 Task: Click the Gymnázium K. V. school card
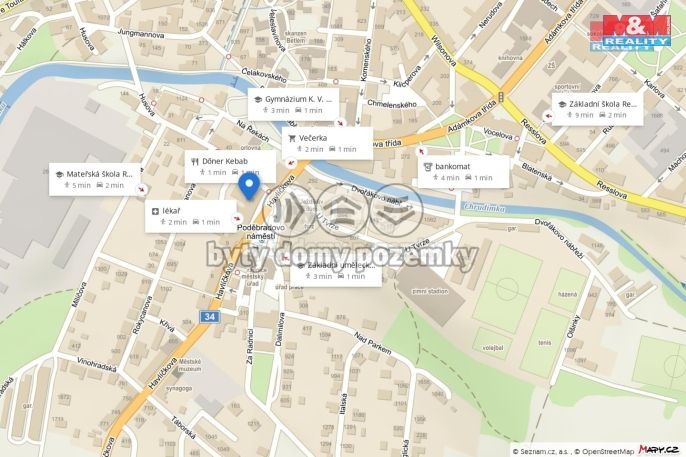294,105
